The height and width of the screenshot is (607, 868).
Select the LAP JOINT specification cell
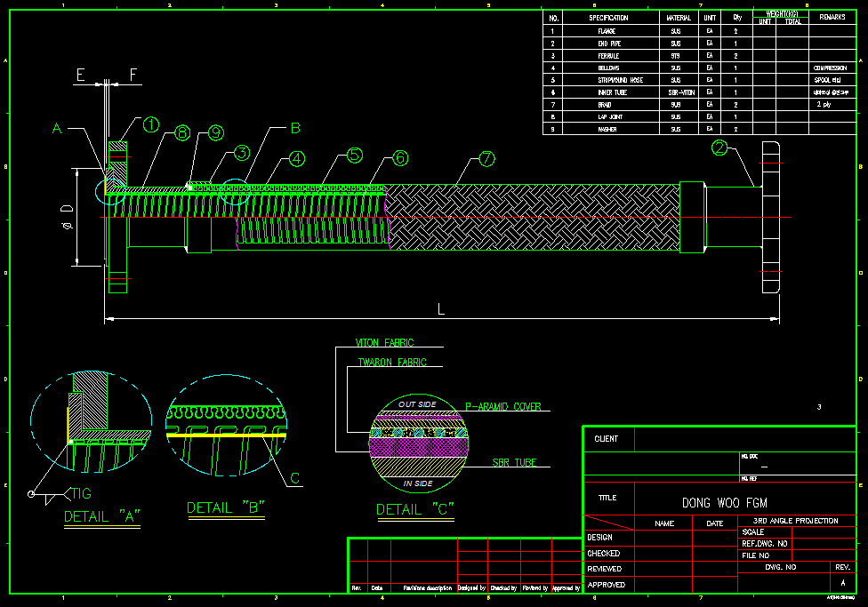pyautogui.click(x=611, y=116)
